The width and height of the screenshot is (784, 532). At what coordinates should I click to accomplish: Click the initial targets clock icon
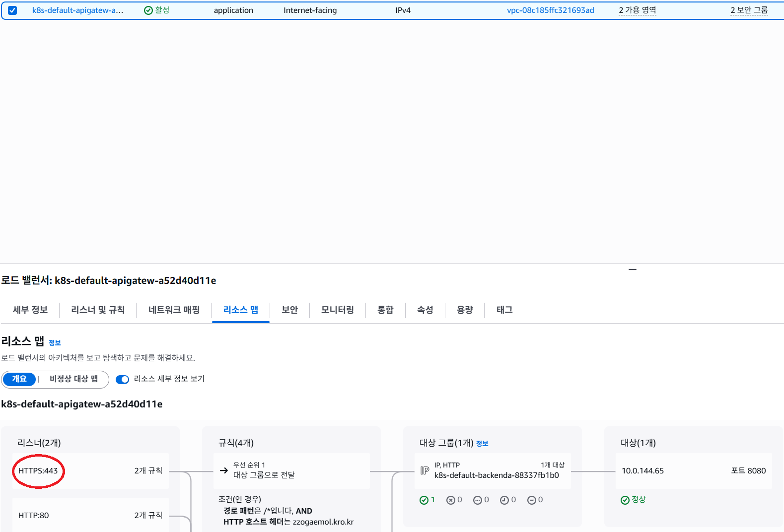click(x=504, y=500)
